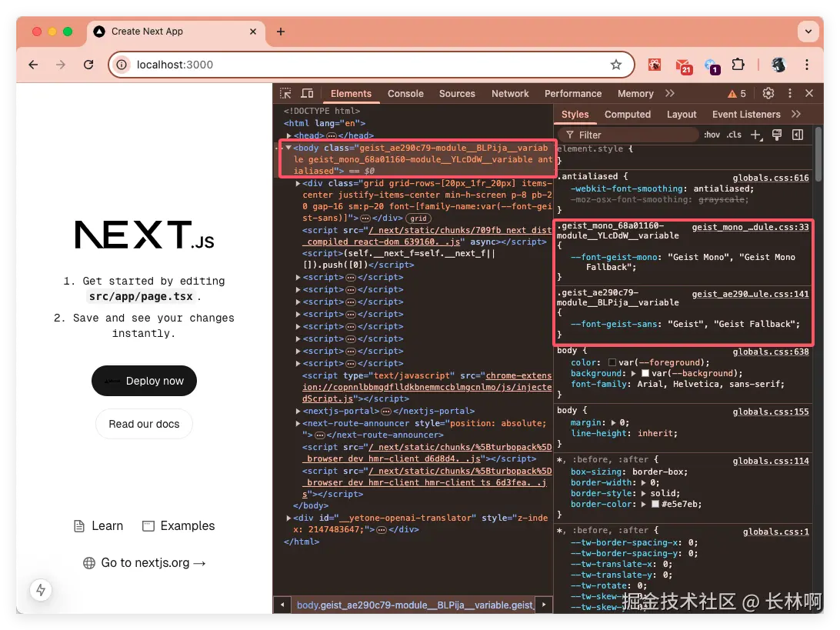Switch to the Console tab
This screenshot has width=840, height=630.
tap(405, 94)
